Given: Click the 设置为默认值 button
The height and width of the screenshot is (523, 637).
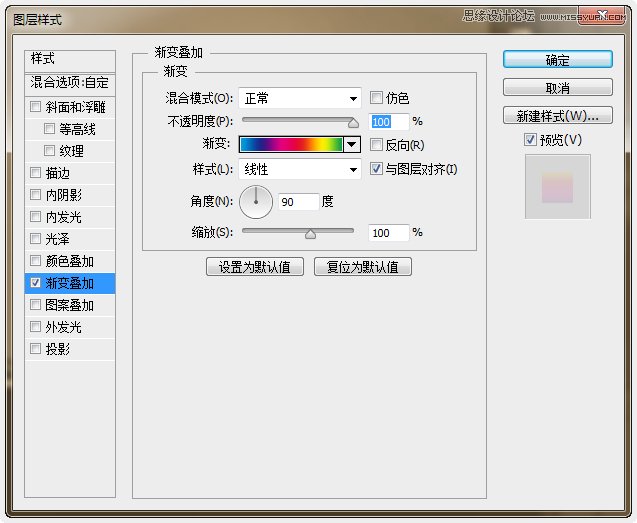Looking at the screenshot, I should click(x=255, y=267).
